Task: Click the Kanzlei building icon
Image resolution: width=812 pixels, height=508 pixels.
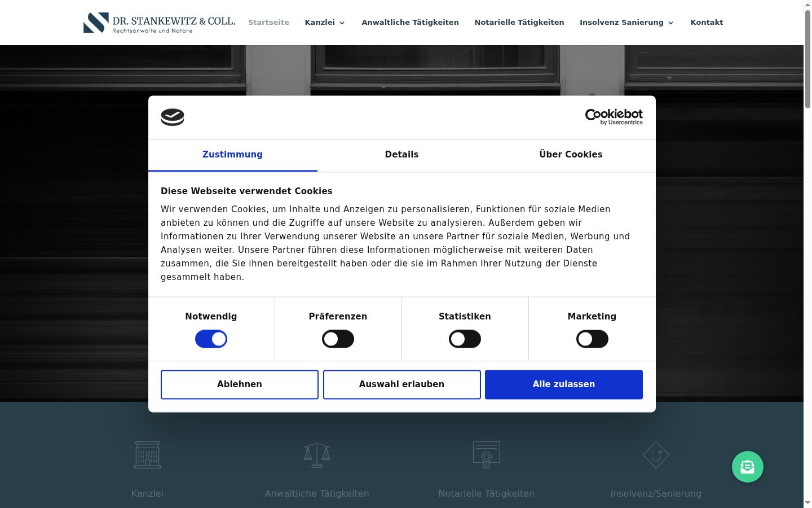Action: coord(147,455)
